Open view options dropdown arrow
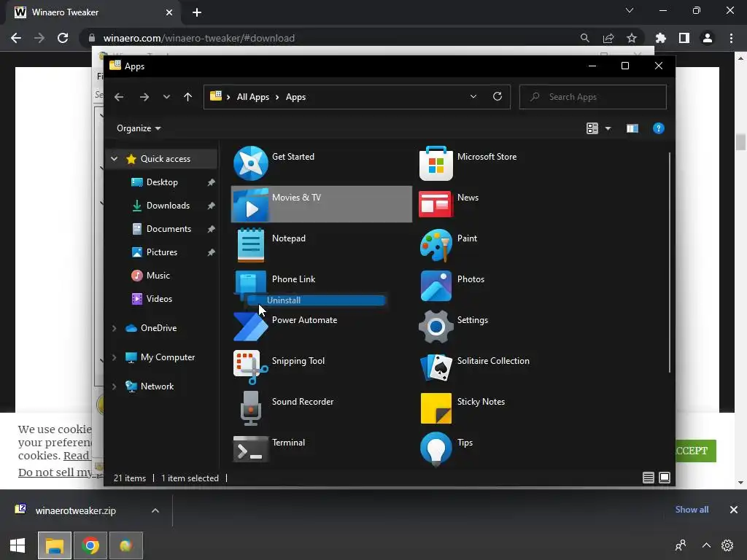 click(x=608, y=128)
